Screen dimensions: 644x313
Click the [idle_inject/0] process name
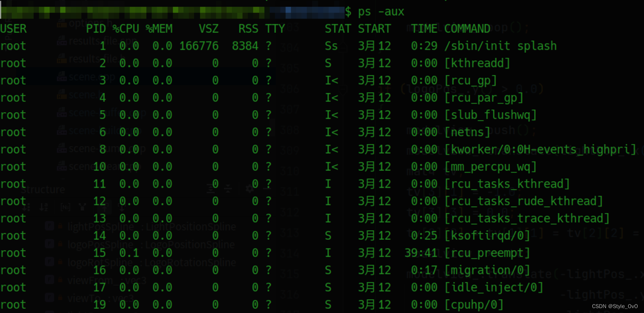494,288
